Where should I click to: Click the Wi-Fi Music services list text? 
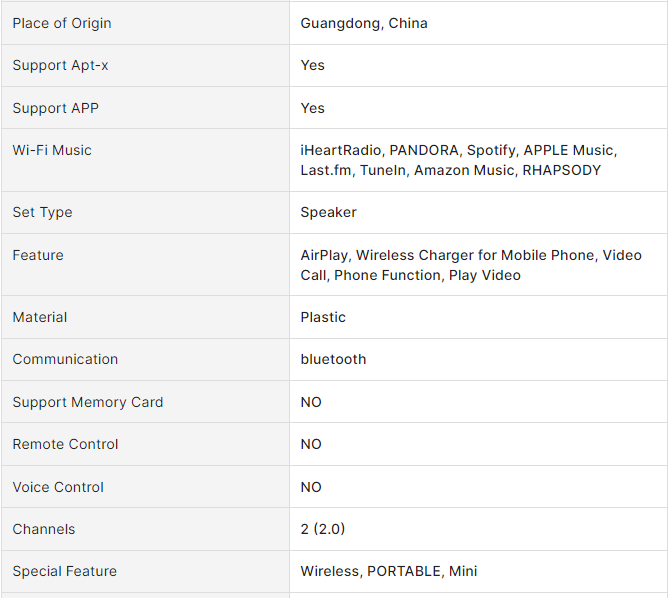(x=458, y=160)
